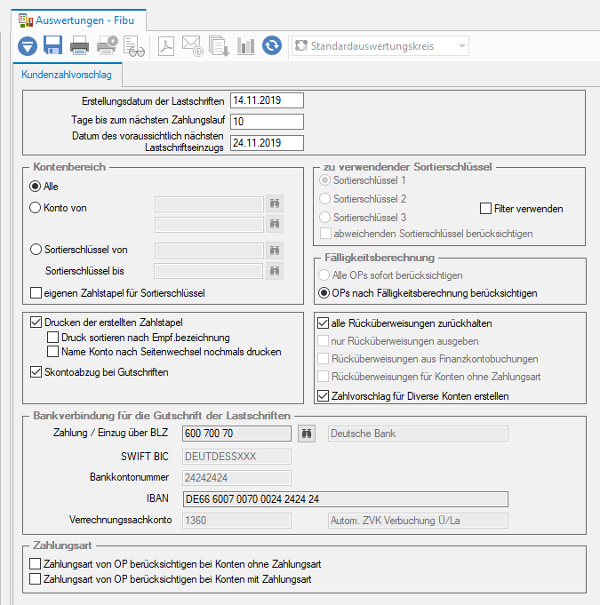Click the nächsten Lastschrifteinzugs date field
Viewport: 600px width, 605px height.
267,143
